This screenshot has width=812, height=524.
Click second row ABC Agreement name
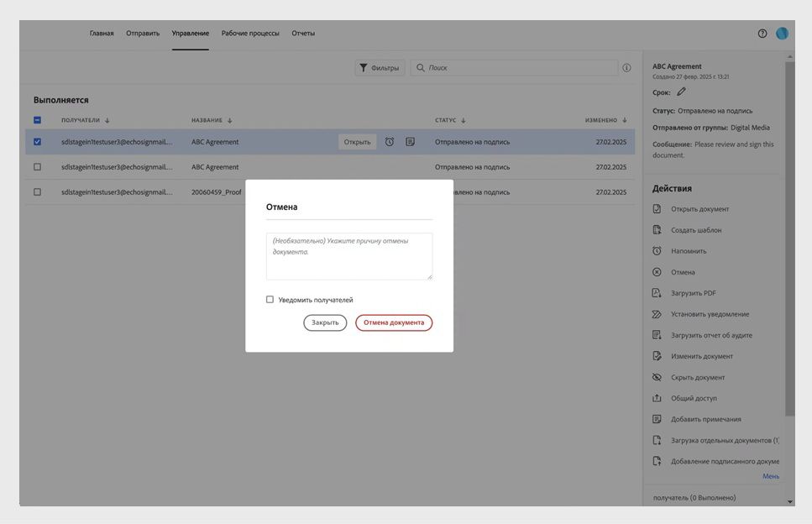[x=215, y=167]
